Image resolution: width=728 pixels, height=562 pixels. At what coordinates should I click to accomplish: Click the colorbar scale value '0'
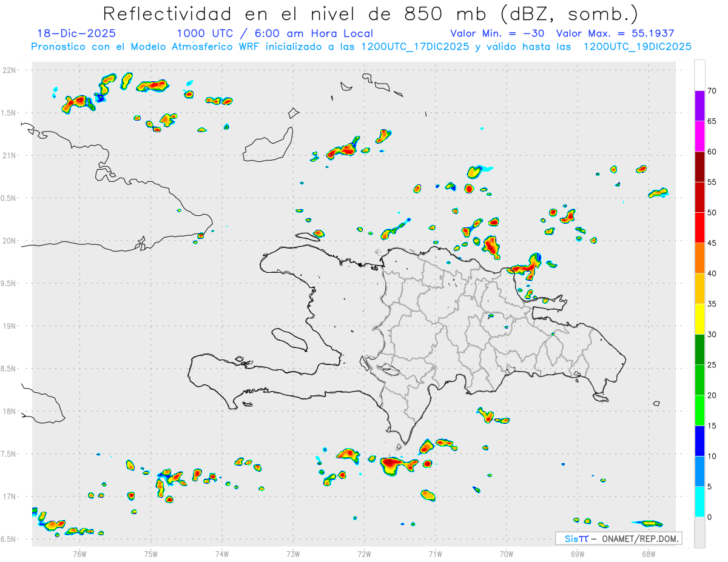[x=710, y=517]
